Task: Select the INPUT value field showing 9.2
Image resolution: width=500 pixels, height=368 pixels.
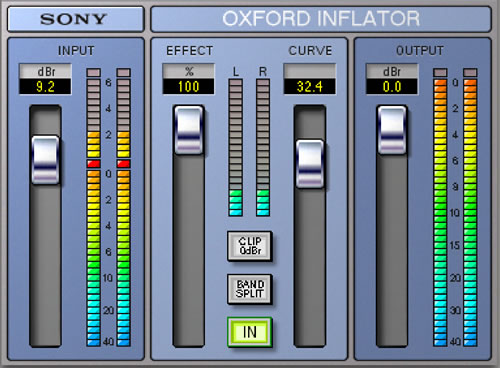Action: tap(45, 87)
